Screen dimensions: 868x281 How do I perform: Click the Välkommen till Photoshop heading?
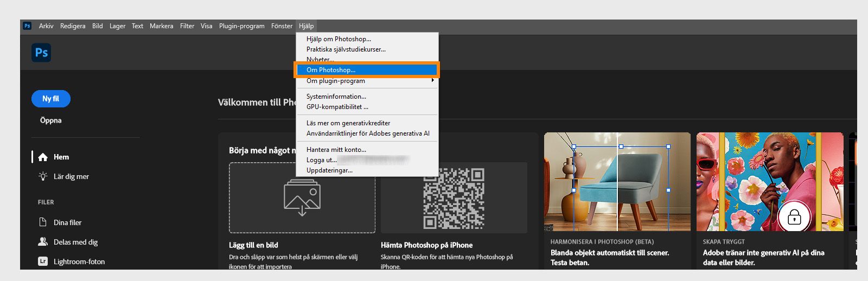pyautogui.click(x=257, y=103)
